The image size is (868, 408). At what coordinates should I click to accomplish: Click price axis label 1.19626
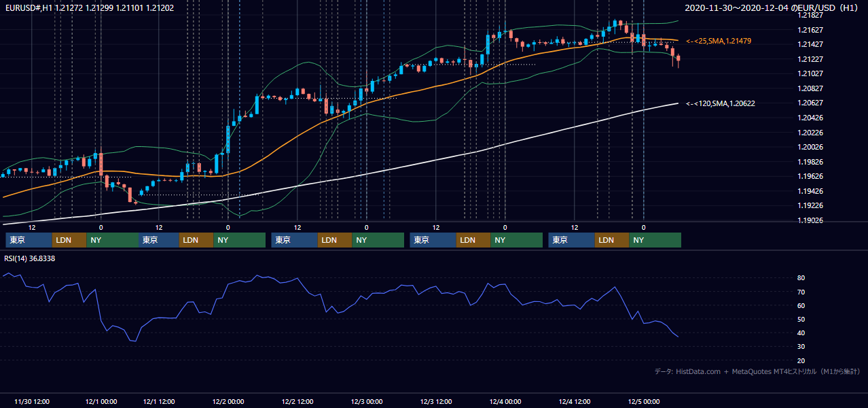tap(810, 176)
